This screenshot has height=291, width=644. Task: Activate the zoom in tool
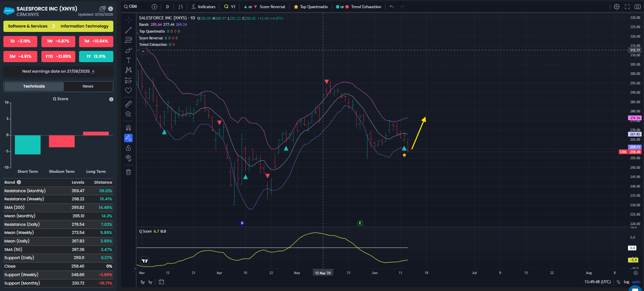coord(129,114)
